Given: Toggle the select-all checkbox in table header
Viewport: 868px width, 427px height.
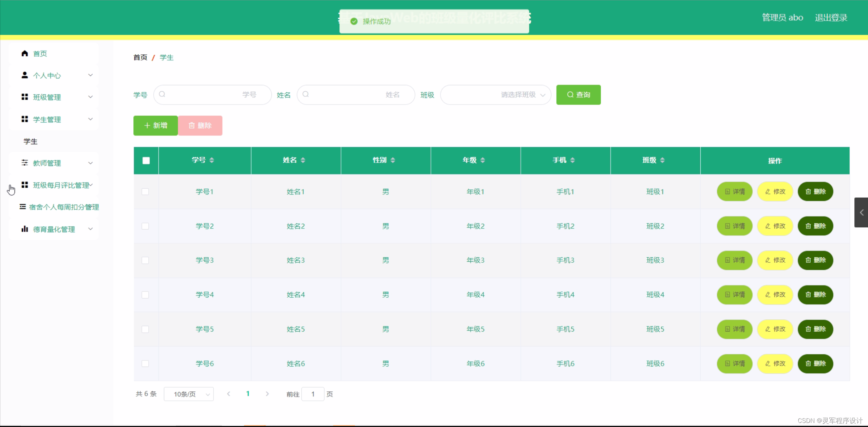Looking at the screenshot, I should (146, 161).
